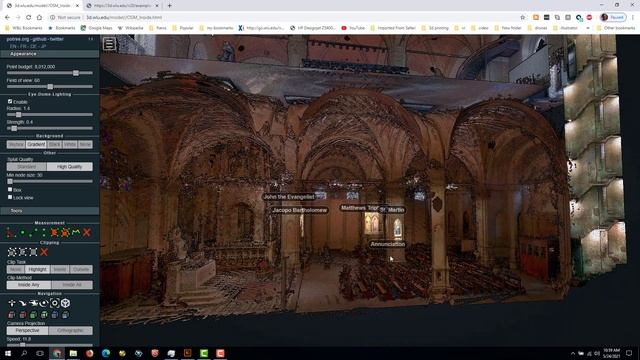
Task: Enable the Lock view checkbox
Action: (x=10, y=197)
